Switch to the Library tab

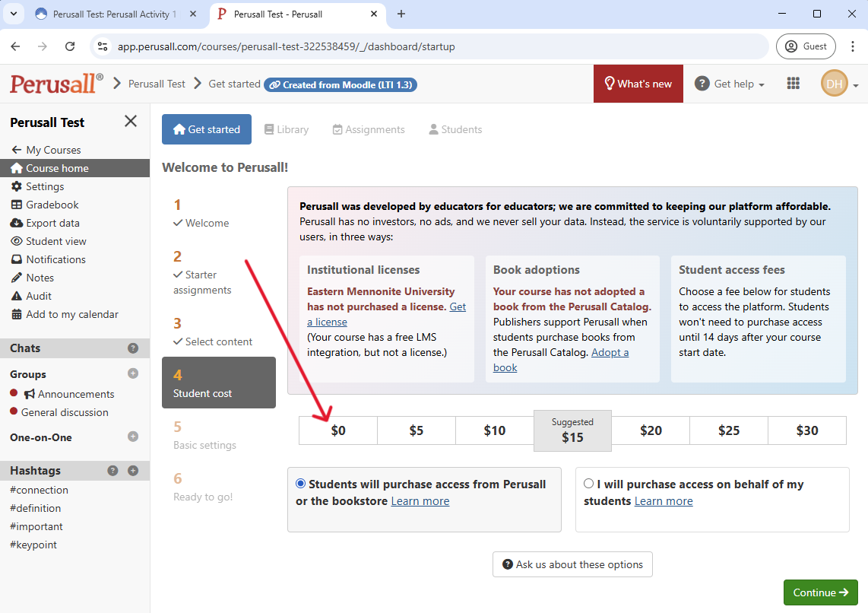pos(287,129)
